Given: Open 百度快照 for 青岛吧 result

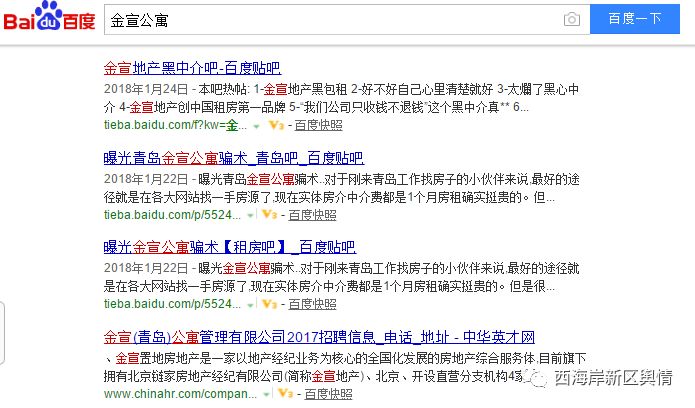Looking at the screenshot, I should pyautogui.click(x=312, y=215).
